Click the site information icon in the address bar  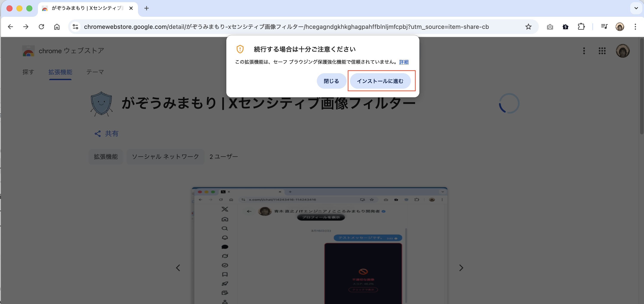click(75, 27)
